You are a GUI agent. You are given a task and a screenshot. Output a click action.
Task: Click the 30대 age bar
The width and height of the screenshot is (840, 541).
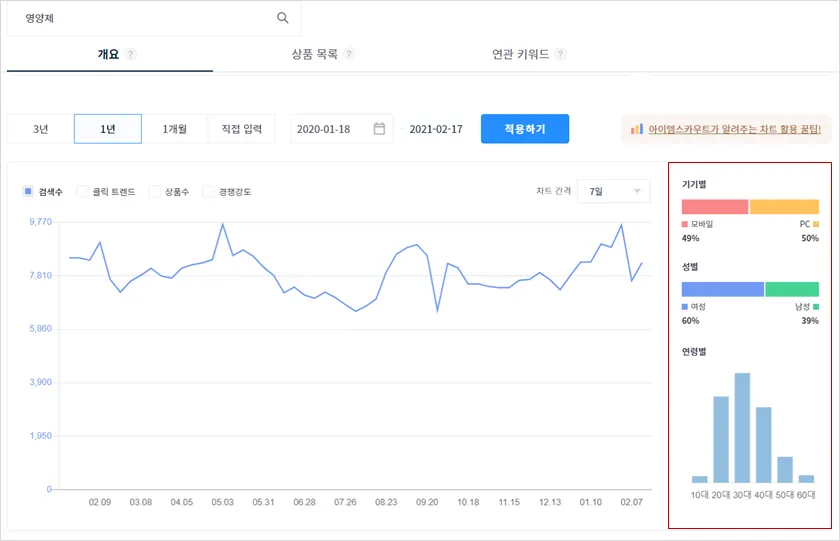[742, 428]
